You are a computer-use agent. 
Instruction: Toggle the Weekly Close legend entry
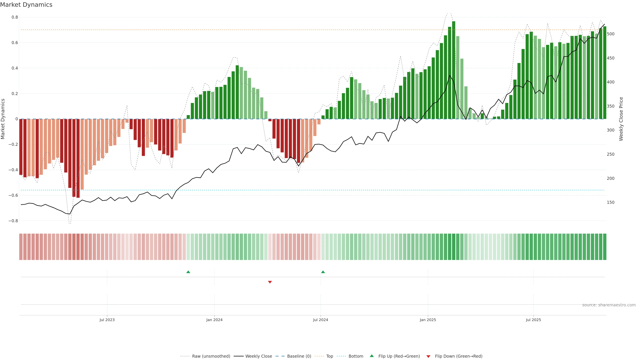click(x=258, y=356)
